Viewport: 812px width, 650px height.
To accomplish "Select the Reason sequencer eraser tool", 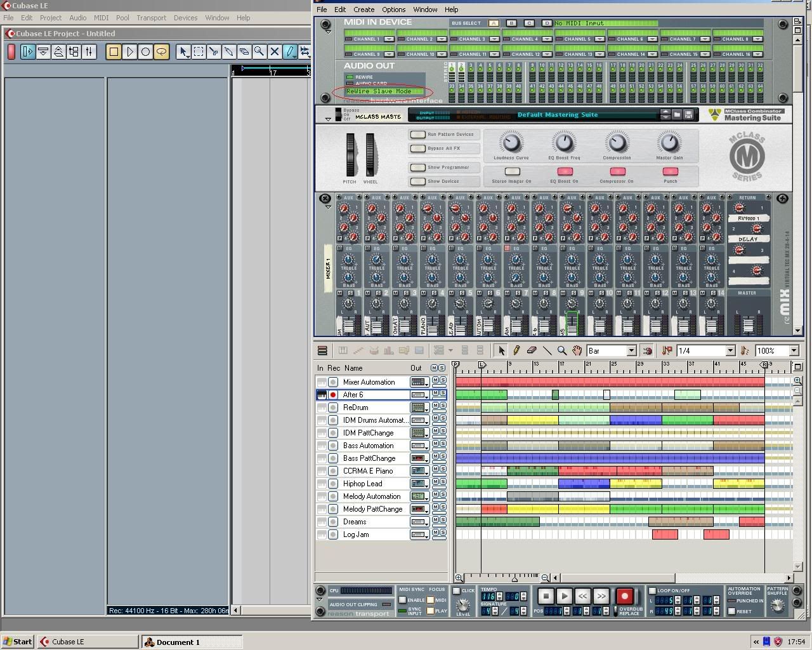I will point(532,350).
